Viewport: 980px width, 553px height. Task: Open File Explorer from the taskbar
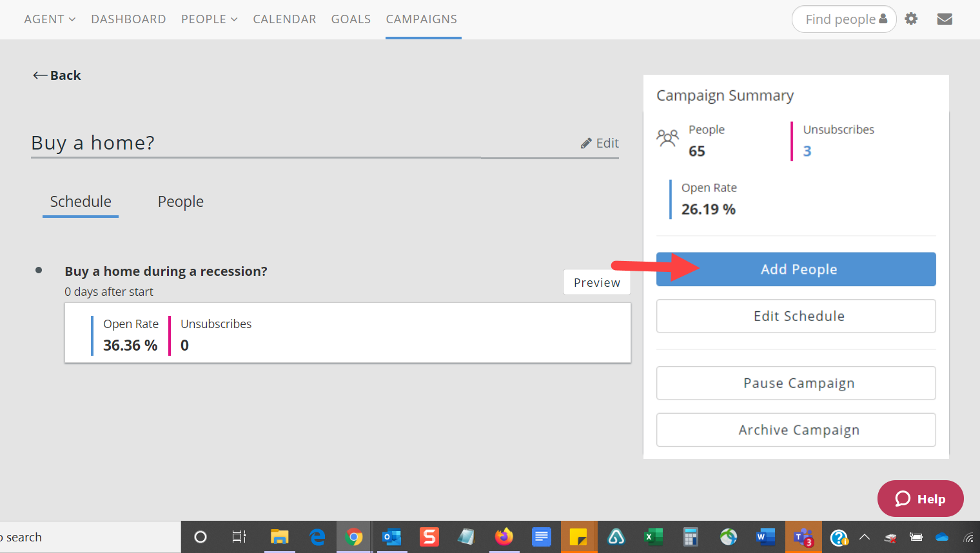279,537
